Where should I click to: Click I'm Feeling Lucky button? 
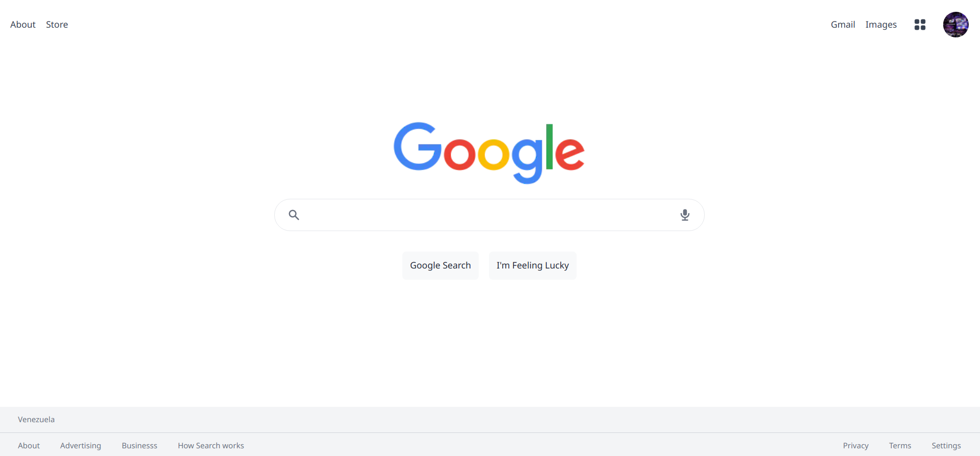tap(533, 265)
